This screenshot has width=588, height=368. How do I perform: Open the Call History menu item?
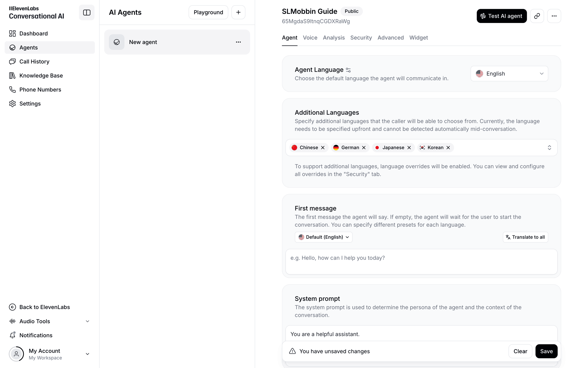coord(50,62)
